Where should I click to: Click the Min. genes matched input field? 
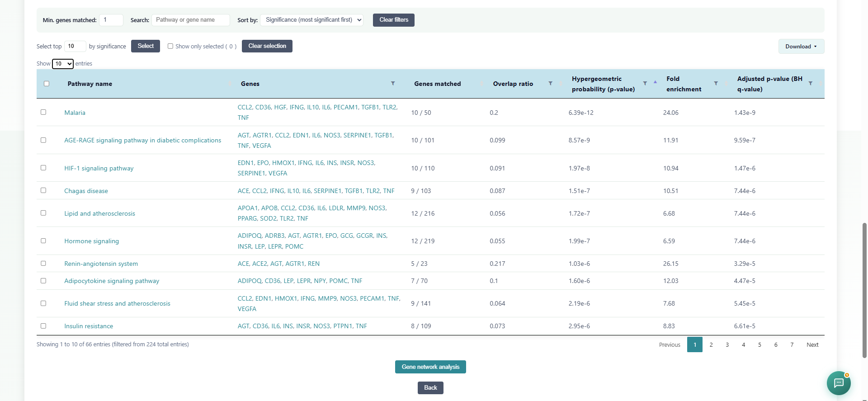coord(111,20)
